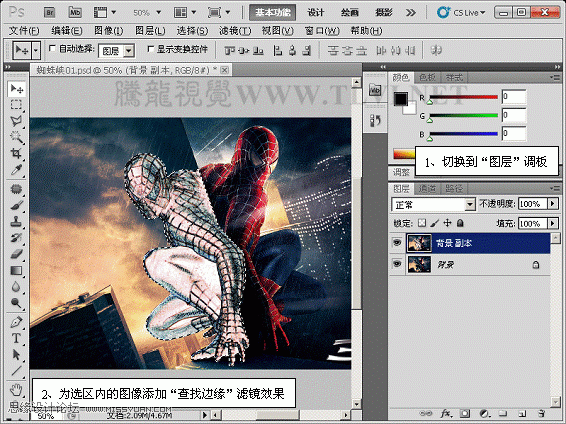
Task: Switch to the 设计 workspace
Action: click(315, 13)
